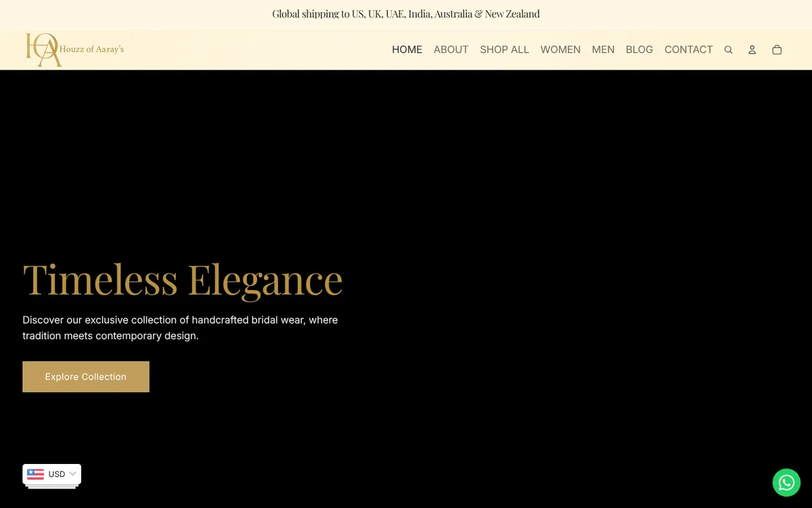Screen dimensions: 812x508
Task: Open the search icon in header
Action: 728,49
